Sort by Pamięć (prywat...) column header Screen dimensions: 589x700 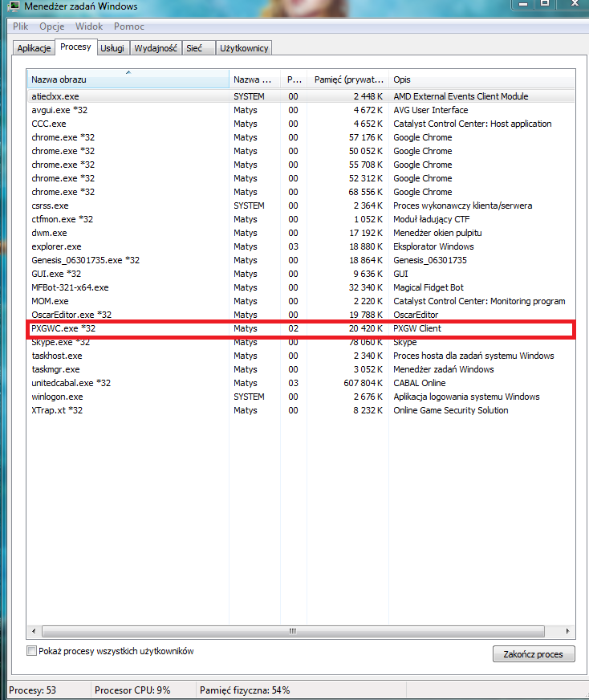tap(348, 79)
